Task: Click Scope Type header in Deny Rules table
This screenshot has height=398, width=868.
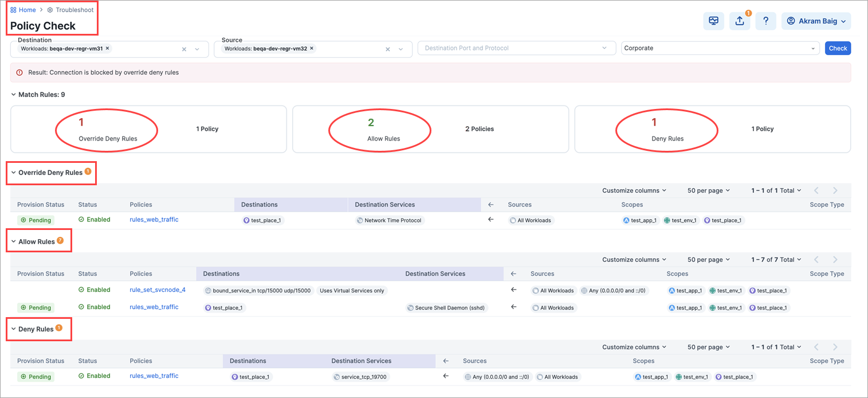Action: pos(827,361)
